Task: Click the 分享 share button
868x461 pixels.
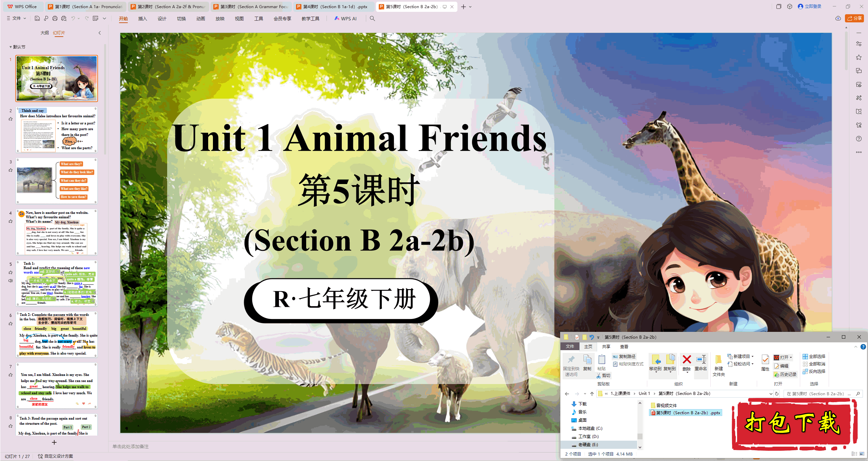Action: tap(854, 18)
